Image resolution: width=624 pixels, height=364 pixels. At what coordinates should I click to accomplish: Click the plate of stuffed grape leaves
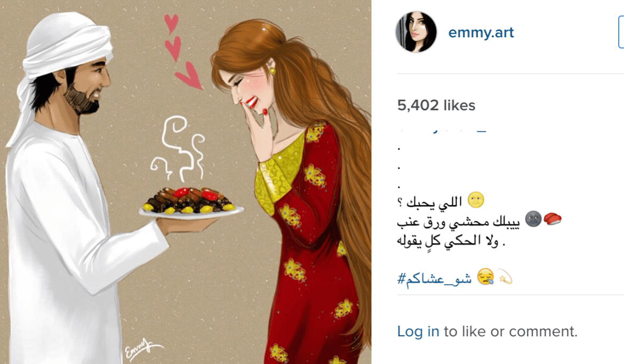click(x=191, y=203)
